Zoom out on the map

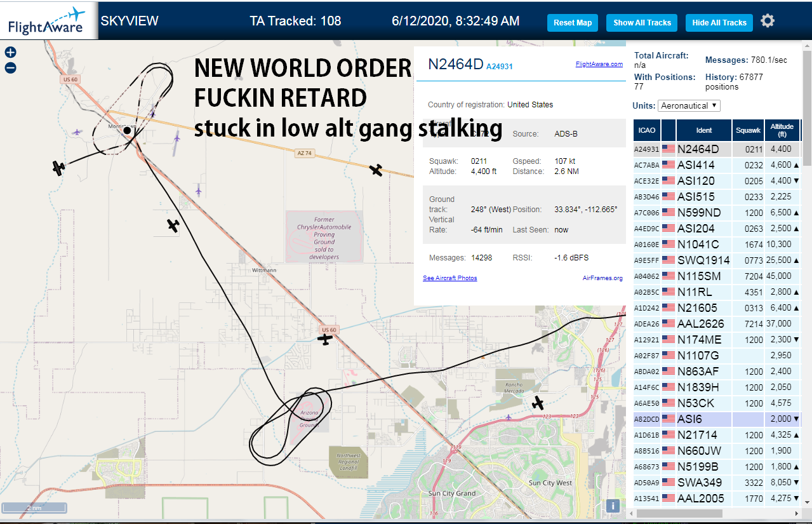coord(10,68)
